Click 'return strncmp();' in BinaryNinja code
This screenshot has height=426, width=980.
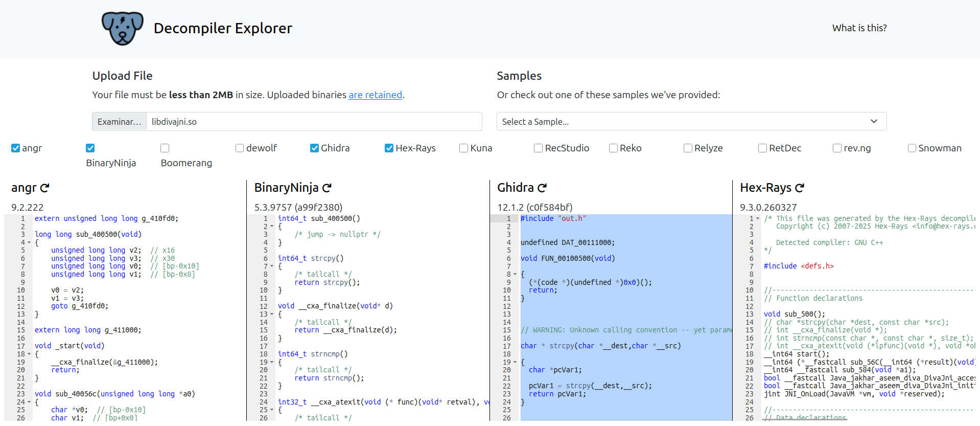point(329,378)
